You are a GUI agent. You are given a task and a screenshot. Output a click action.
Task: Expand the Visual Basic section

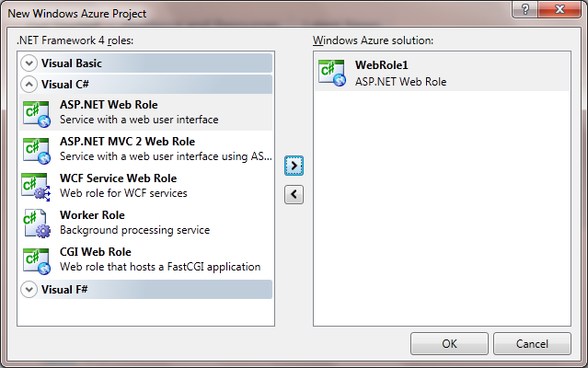(x=29, y=63)
